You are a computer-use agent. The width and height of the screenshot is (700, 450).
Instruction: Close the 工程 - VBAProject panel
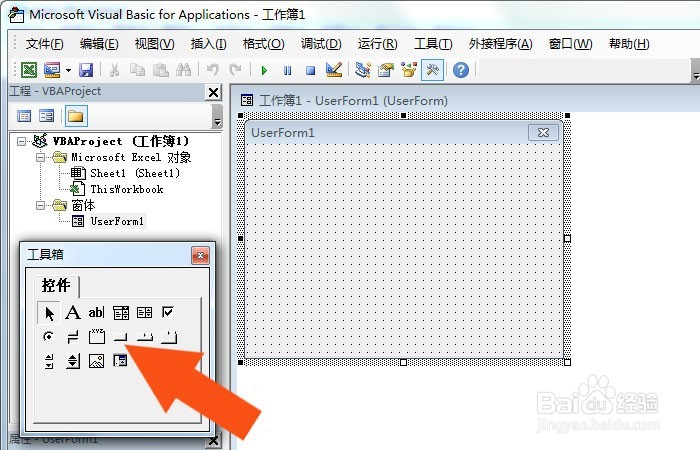213,92
